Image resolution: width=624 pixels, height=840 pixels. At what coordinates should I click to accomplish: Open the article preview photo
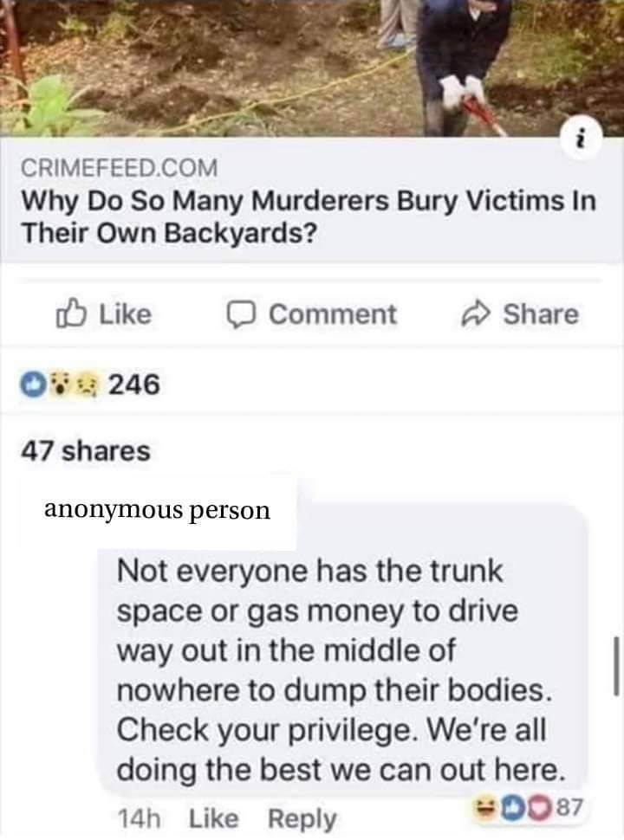click(x=312, y=68)
